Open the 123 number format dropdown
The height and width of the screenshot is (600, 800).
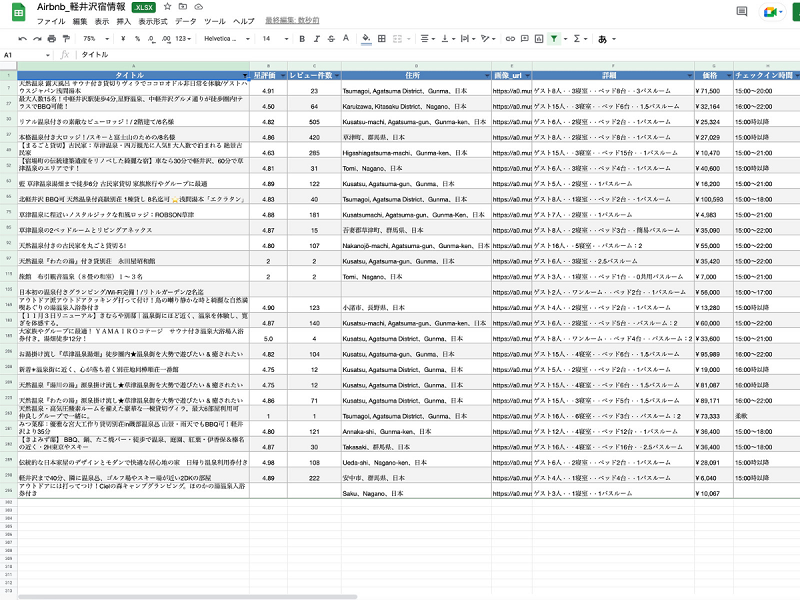tap(183, 39)
